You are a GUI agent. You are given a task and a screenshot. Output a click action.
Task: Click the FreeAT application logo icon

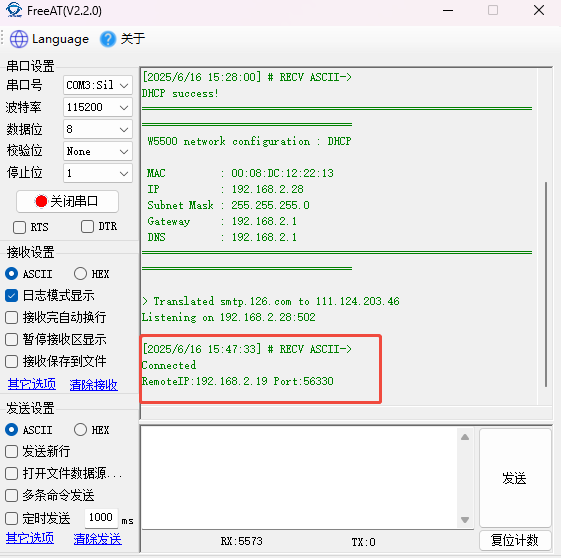point(14,10)
